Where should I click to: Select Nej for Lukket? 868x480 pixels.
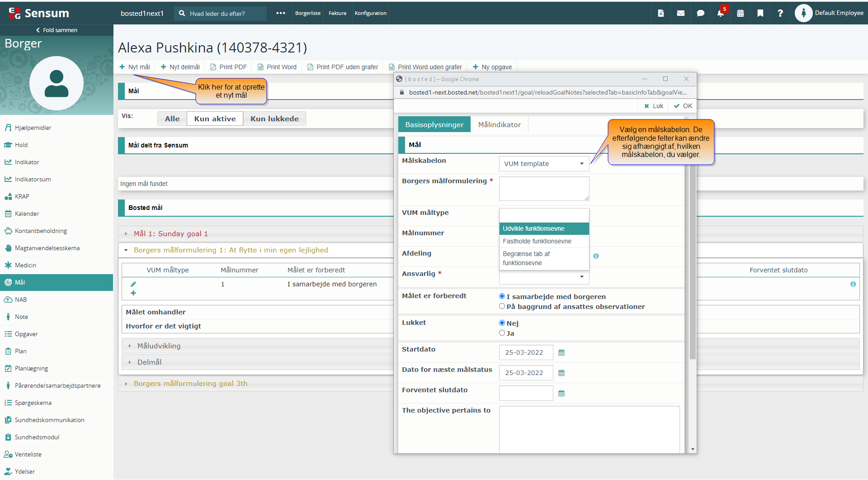tap(502, 323)
